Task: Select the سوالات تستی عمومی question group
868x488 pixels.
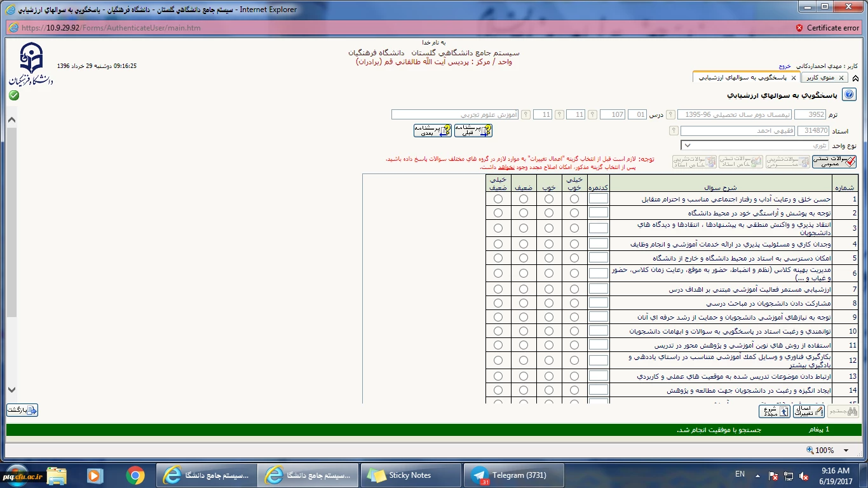Action: [x=834, y=161]
